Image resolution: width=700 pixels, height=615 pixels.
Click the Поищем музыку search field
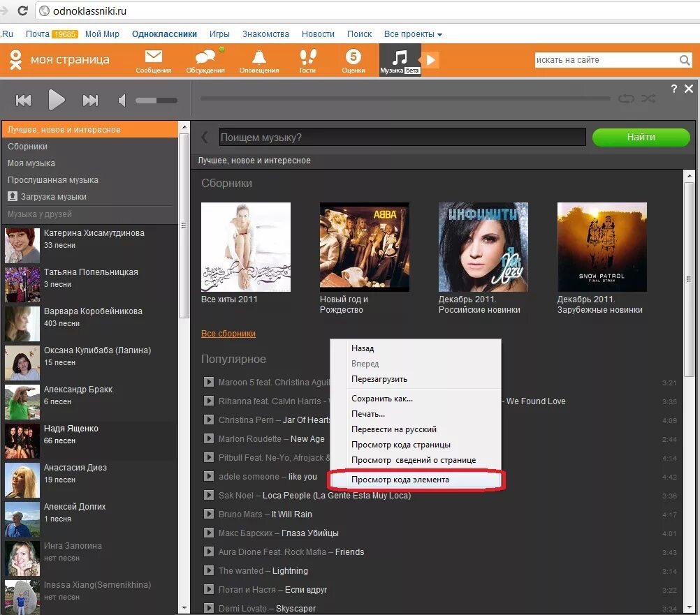(x=402, y=137)
